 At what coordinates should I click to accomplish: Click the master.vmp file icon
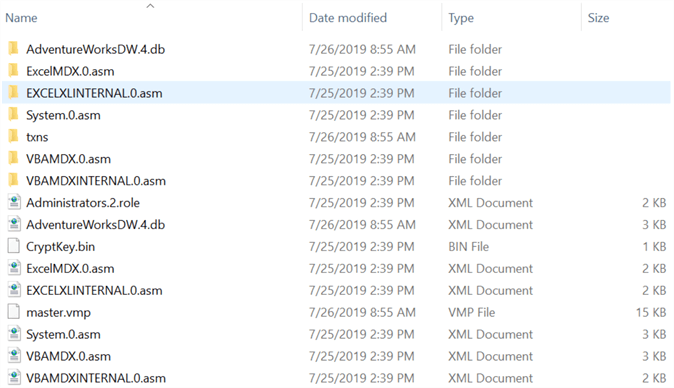coord(14,312)
